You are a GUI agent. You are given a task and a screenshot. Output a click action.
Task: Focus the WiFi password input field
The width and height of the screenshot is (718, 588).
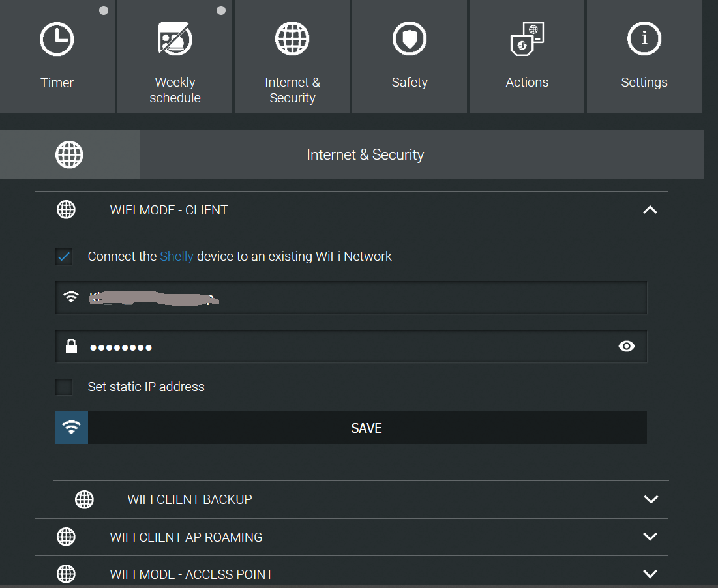click(x=346, y=347)
